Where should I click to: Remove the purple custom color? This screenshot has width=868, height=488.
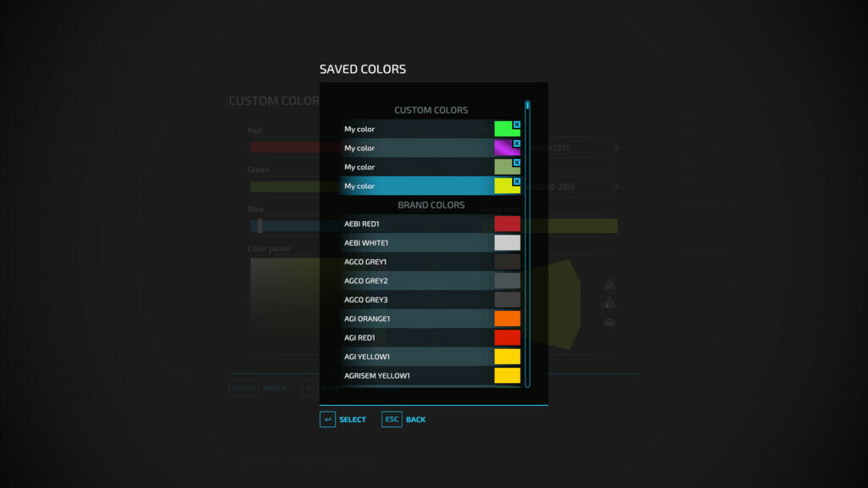(517, 143)
